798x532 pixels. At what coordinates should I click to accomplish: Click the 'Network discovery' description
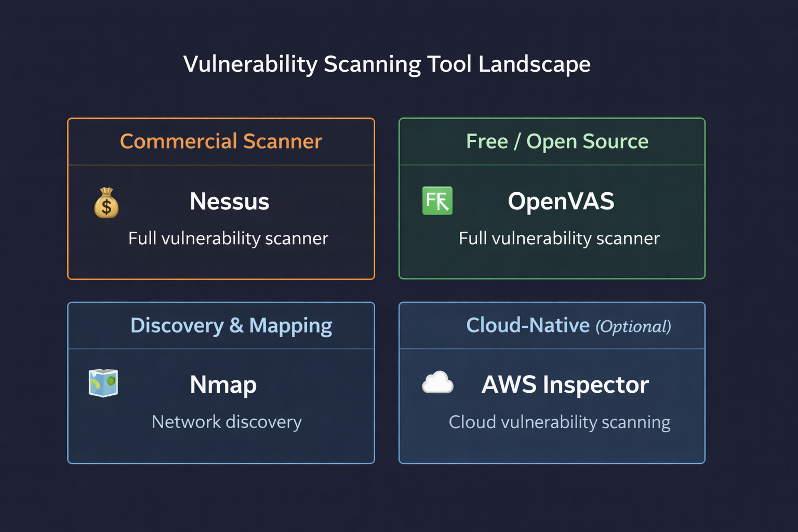pos(227,422)
